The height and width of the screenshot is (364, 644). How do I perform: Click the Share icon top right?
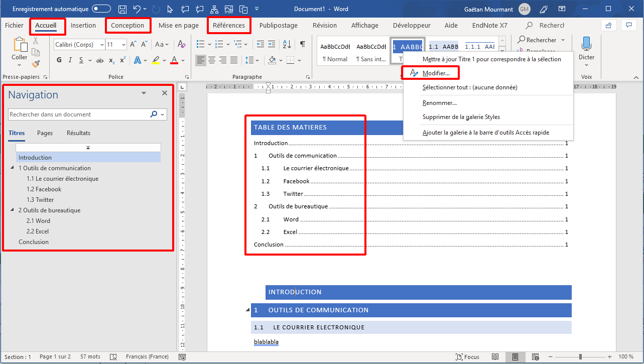(609, 25)
